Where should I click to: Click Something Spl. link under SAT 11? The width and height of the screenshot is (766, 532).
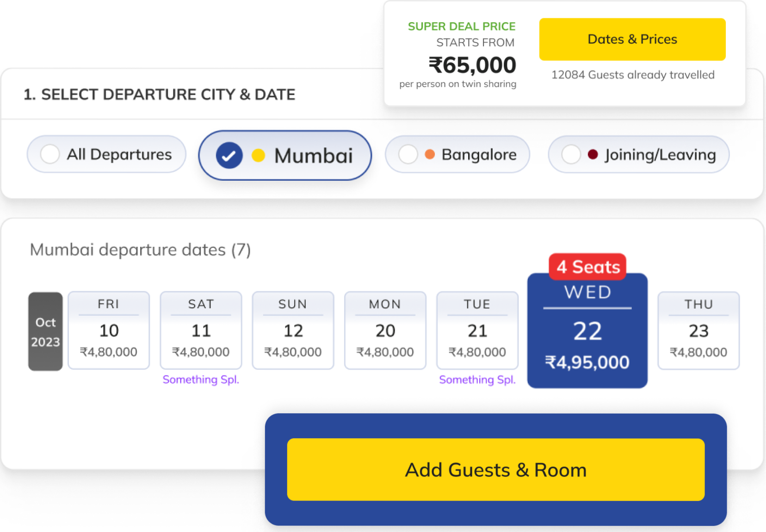(x=201, y=379)
